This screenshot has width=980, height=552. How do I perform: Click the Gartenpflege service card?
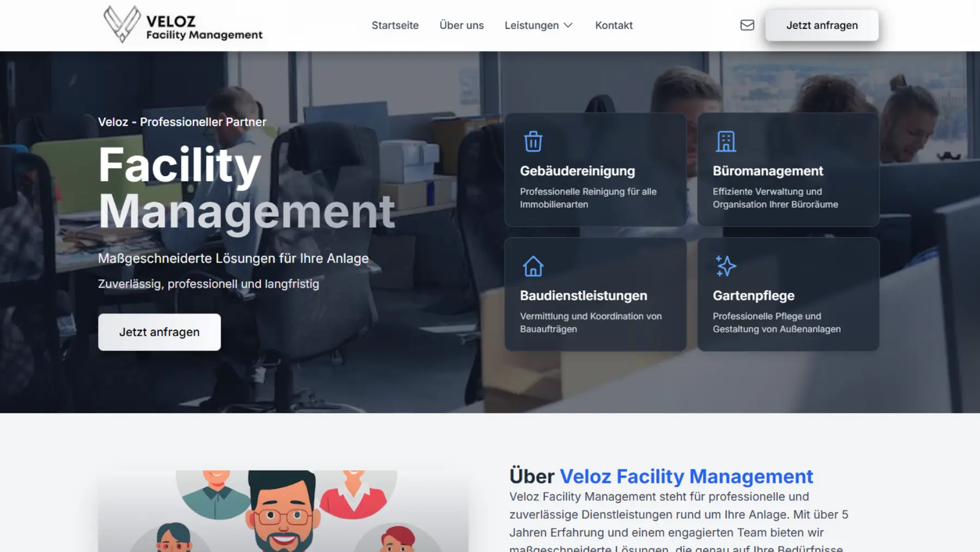[788, 294]
